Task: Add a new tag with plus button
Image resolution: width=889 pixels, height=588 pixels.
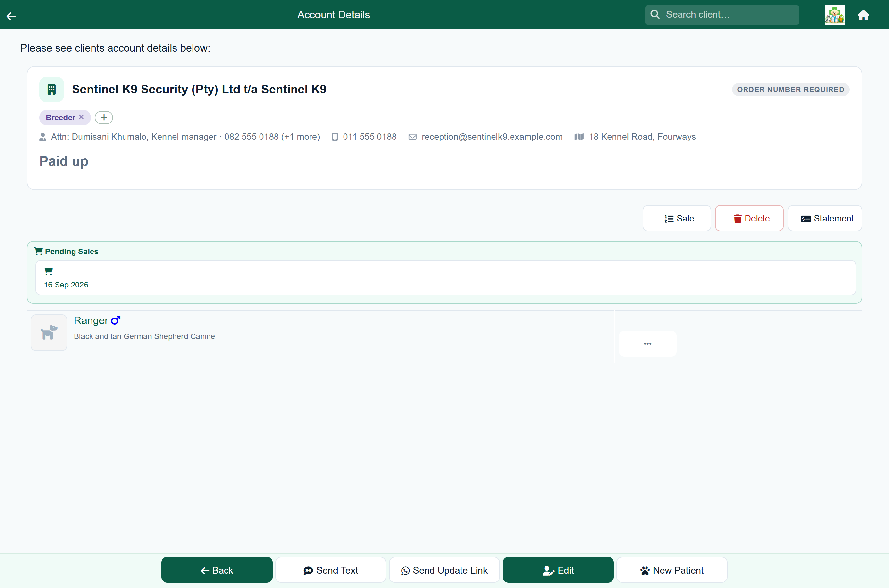Action: pos(104,117)
